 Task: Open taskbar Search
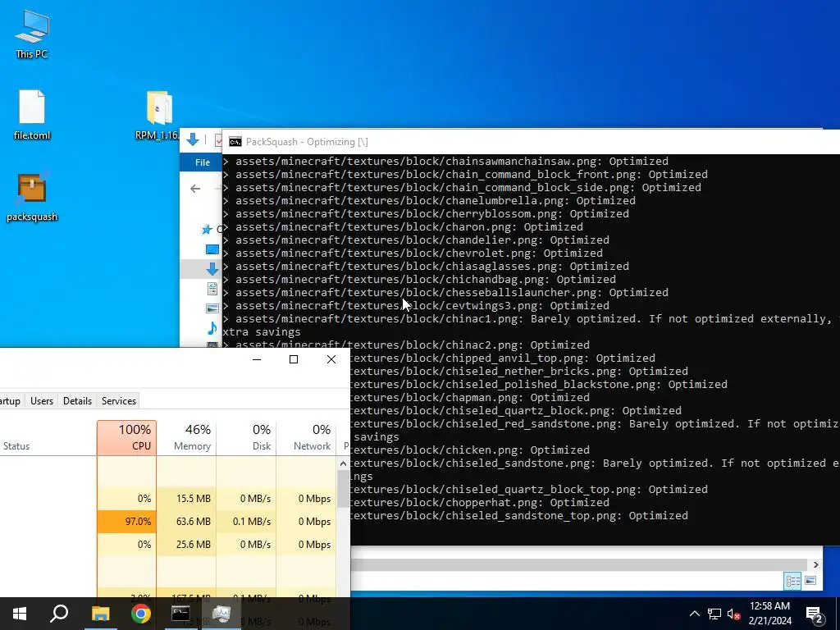tap(59, 614)
